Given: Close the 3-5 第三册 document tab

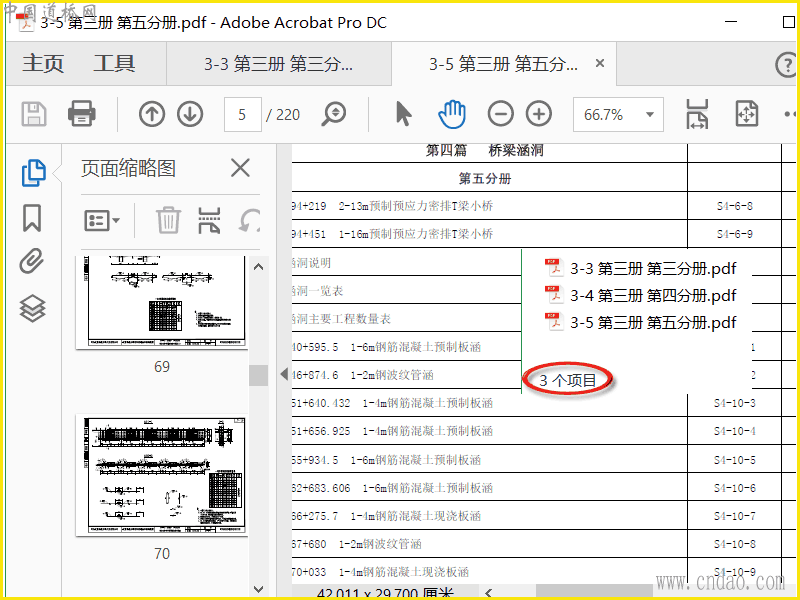Looking at the screenshot, I should tap(600, 63).
